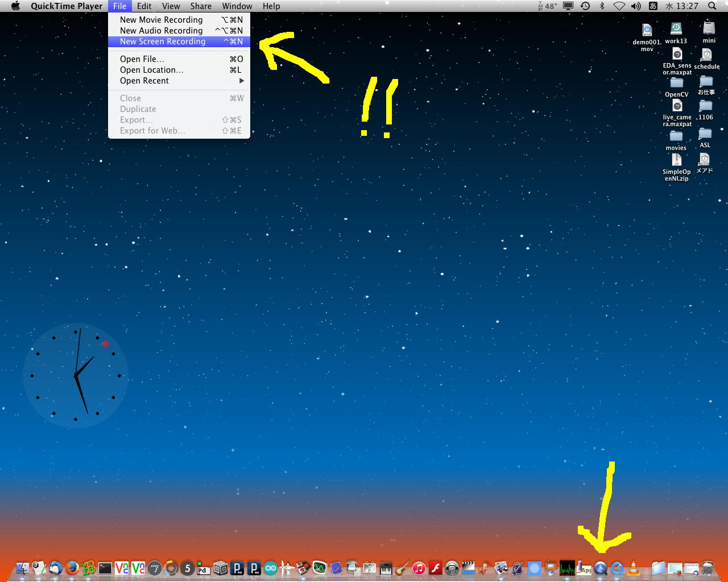Viewport: 728px width, 582px height.
Task: Open the Window menu
Action: (237, 6)
